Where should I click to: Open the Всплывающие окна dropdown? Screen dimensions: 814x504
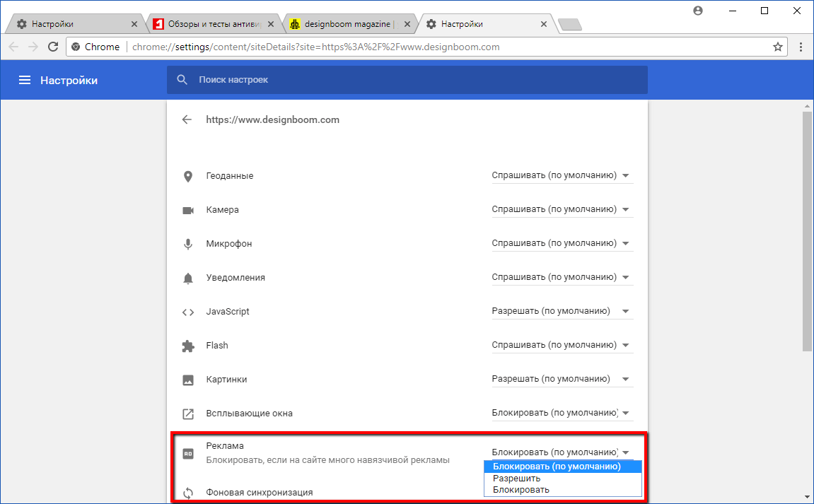(562, 413)
